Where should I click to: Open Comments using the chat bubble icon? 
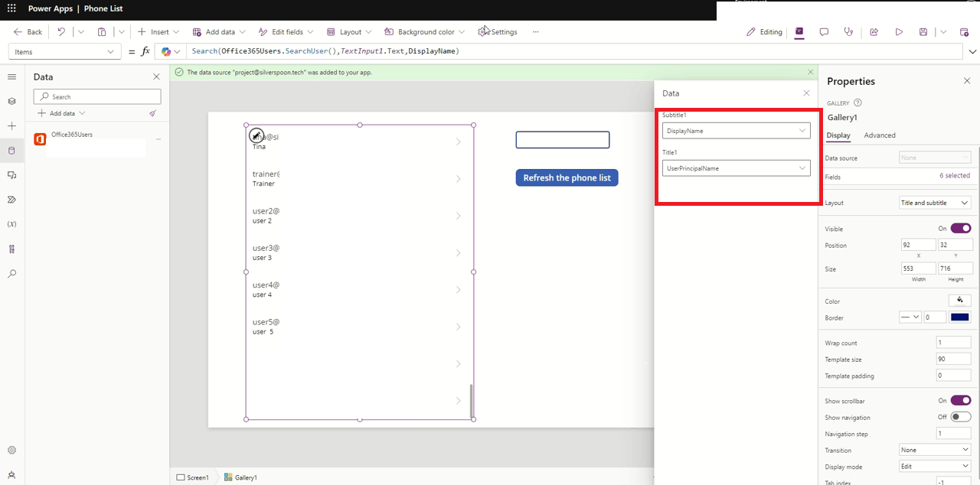tap(824, 31)
